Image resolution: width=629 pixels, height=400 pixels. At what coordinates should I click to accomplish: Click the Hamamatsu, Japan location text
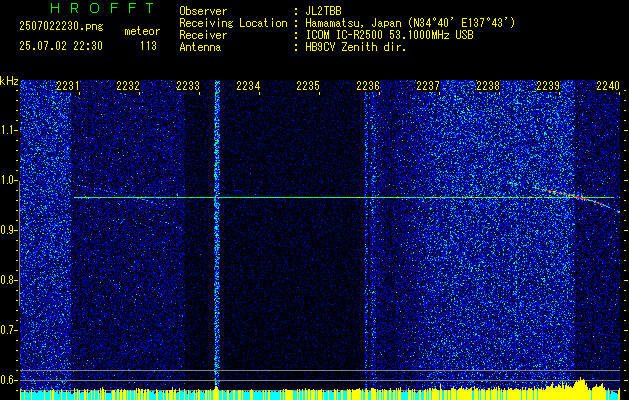point(410,23)
